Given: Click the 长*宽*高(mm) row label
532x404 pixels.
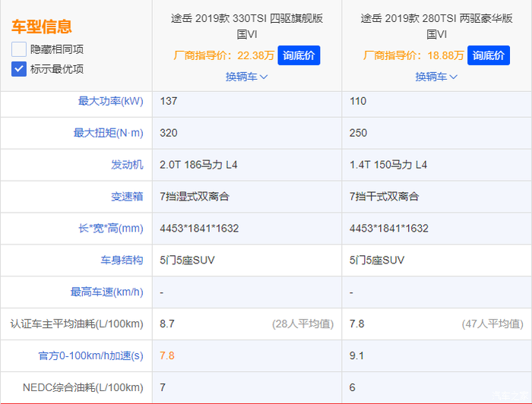Looking at the screenshot, I should (110, 229).
